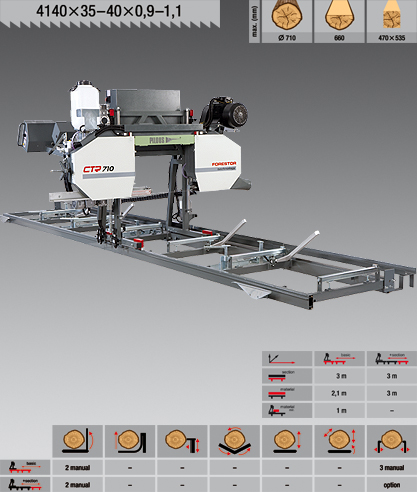The height and width of the screenshot is (492, 417).
Task: Click '3 m' in material row +section column
Action: click(x=392, y=393)
